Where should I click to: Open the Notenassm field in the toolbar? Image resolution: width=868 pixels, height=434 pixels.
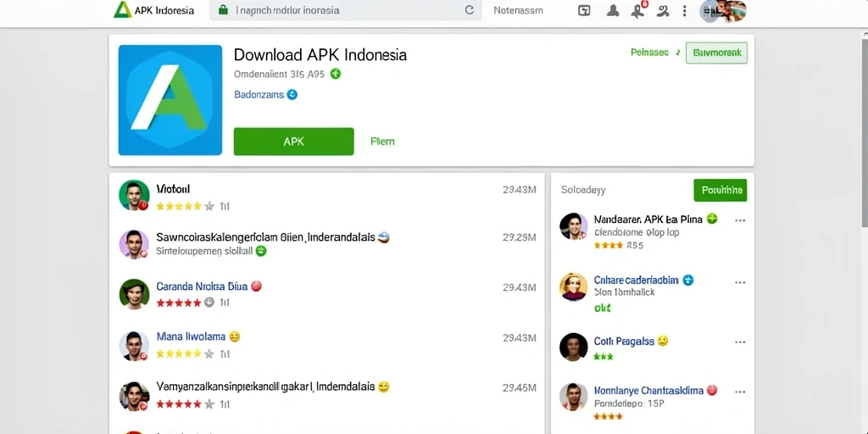pos(518,10)
